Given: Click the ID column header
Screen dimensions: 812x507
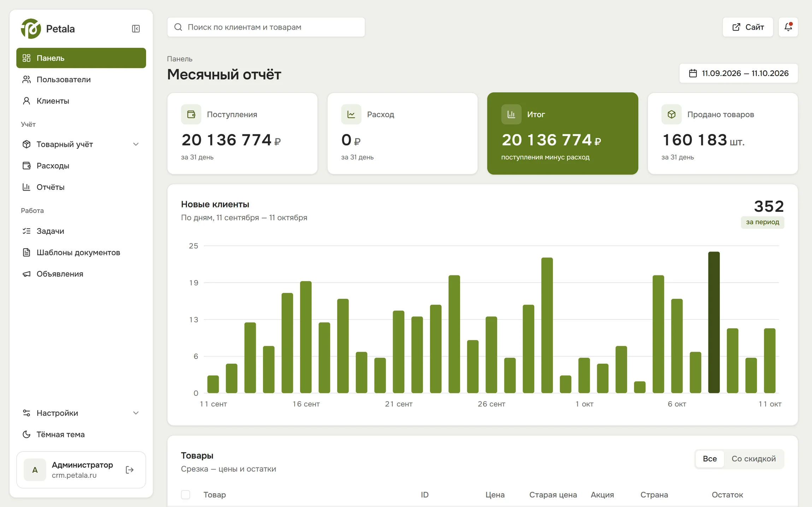Looking at the screenshot, I should pos(424,495).
